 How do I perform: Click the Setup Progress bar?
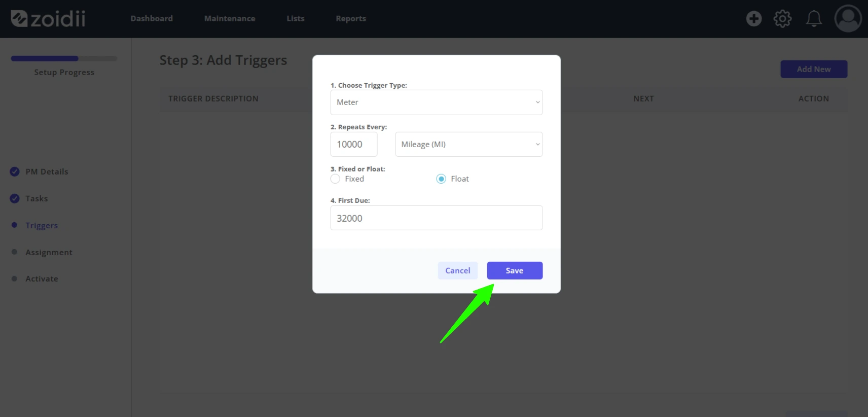pyautogui.click(x=64, y=58)
